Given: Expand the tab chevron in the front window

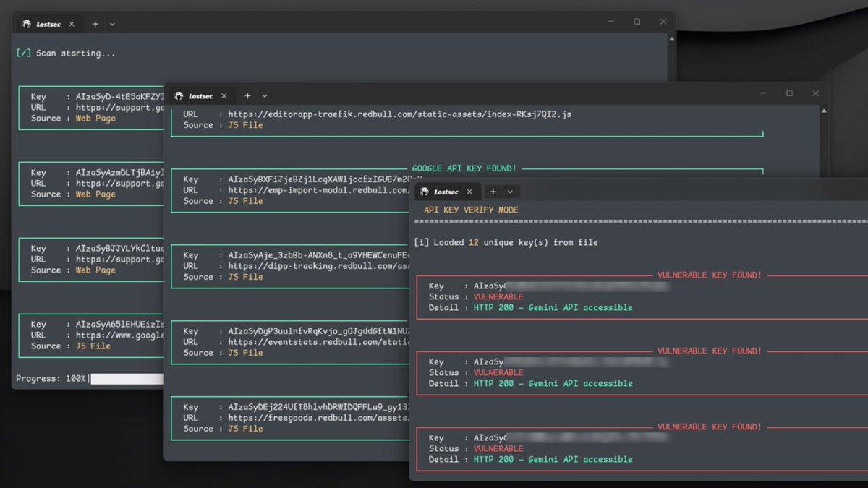Looking at the screenshot, I should pyautogui.click(x=510, y=192).
